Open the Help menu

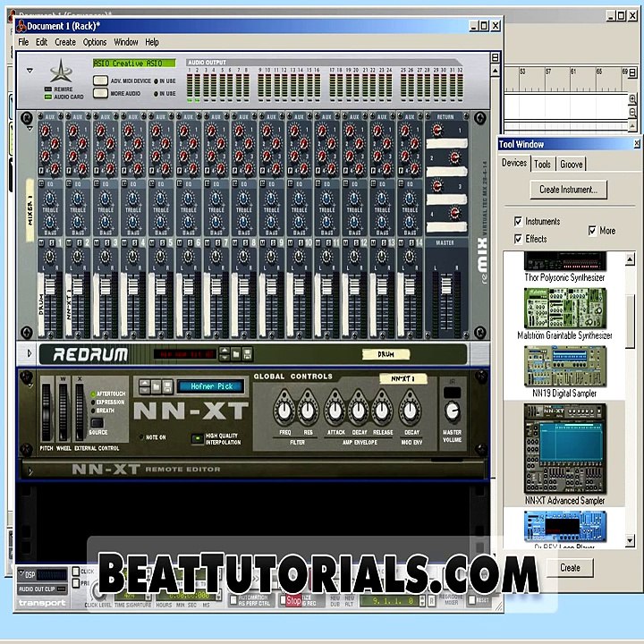(x=152, y=42)
